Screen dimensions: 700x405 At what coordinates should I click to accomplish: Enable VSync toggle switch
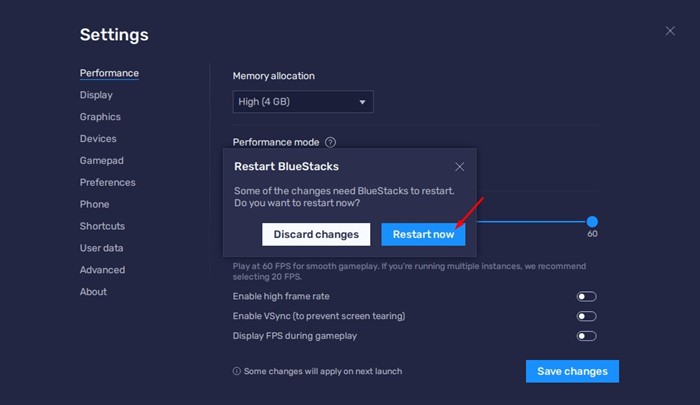click(x=586, y=316)
